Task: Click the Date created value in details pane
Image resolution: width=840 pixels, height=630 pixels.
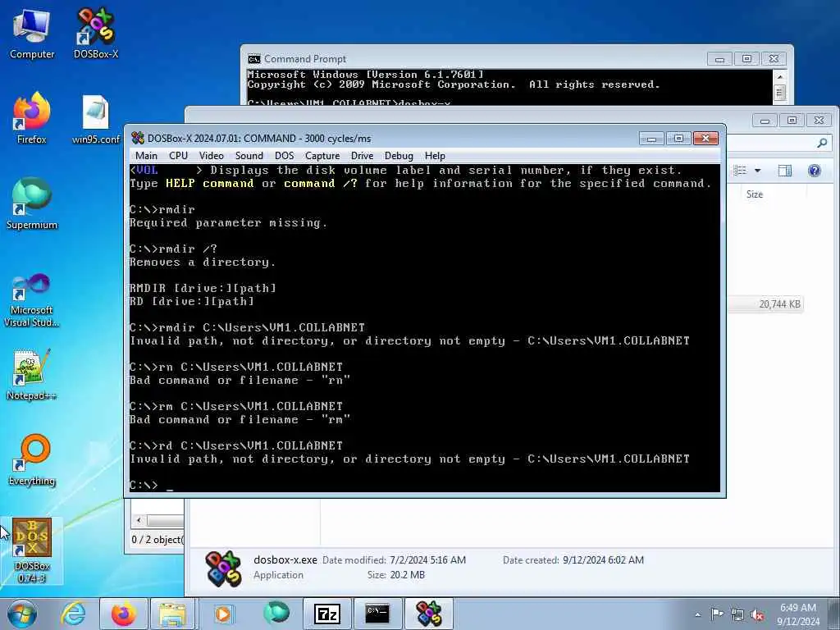Action: click(603, 559)
